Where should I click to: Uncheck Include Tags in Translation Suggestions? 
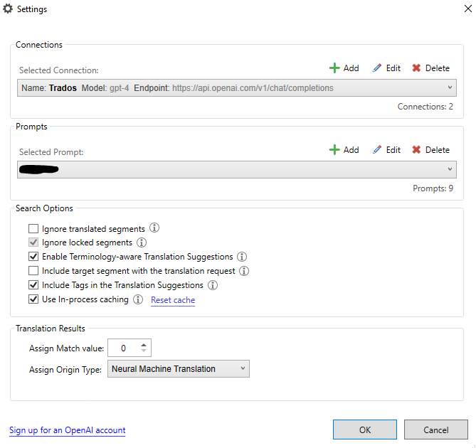(x=33, y=285)
